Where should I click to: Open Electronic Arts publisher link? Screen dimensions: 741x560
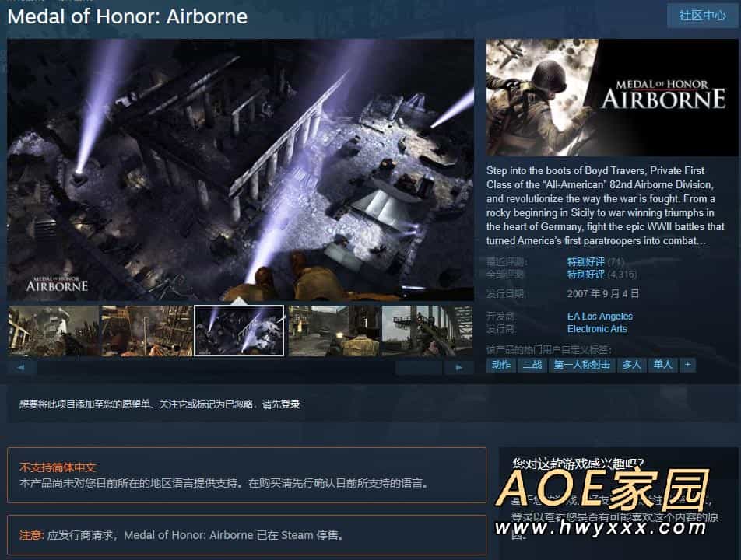[597, 329]
